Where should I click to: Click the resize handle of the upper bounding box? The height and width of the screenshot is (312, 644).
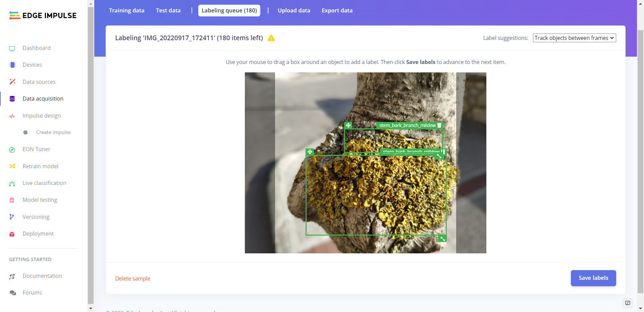[439, 156]
